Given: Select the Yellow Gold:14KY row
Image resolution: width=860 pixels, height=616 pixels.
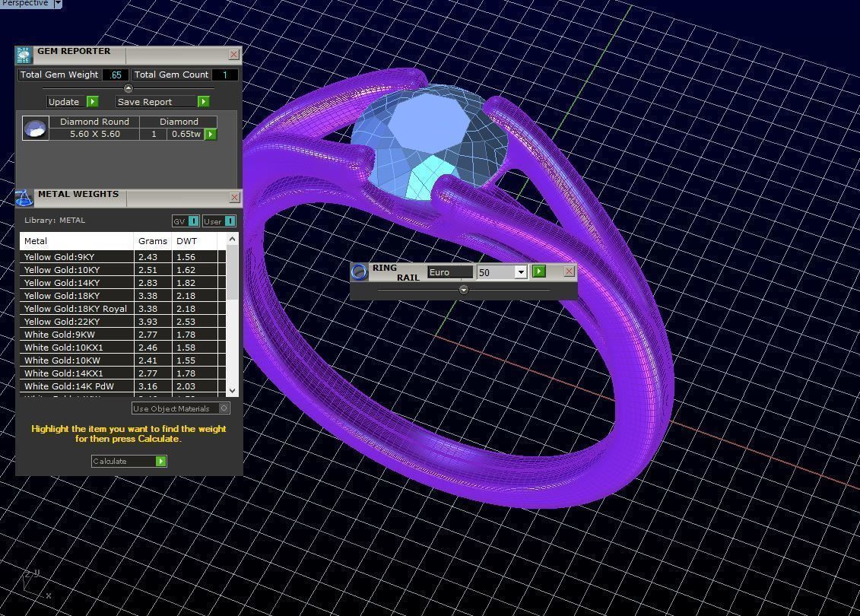Looking at the screenshot, I should click(x=122, y=282).
